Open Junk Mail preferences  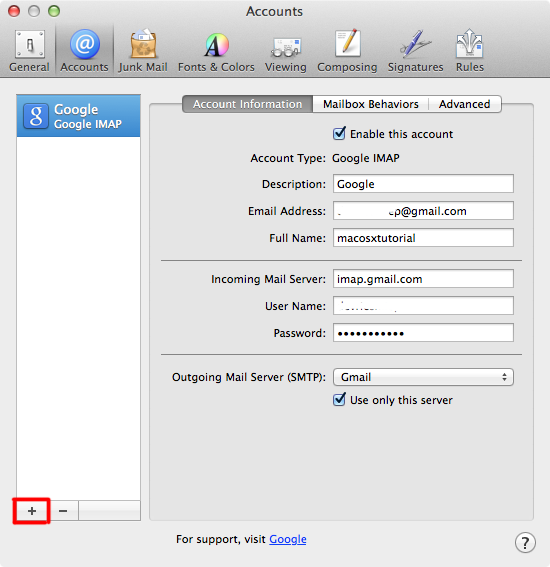point(143,51)
